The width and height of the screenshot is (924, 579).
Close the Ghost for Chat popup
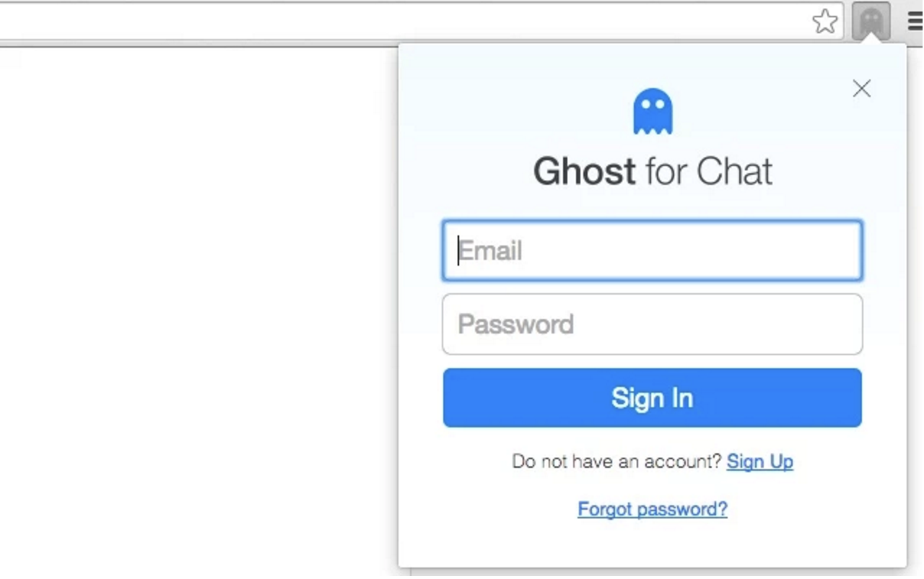861,88
